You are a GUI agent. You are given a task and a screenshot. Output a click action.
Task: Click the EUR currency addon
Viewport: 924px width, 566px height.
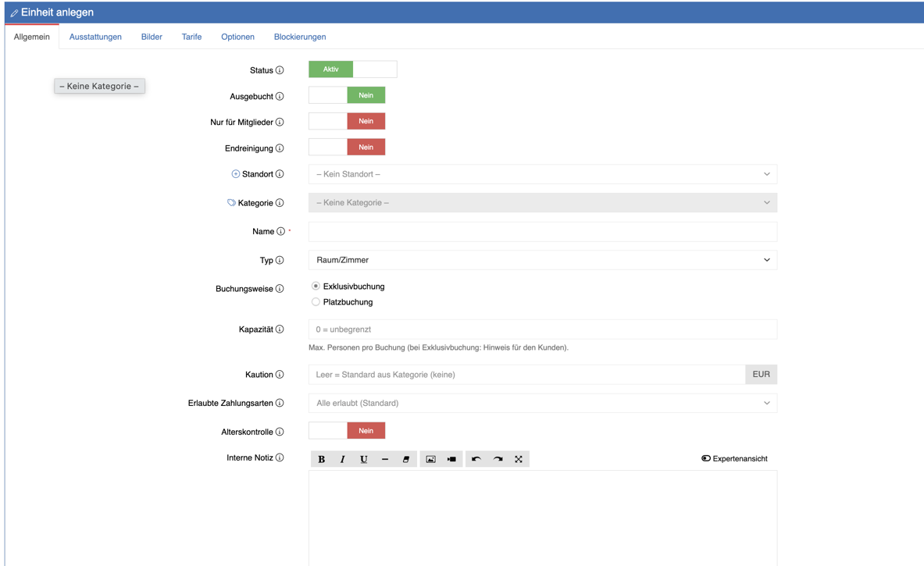pyautogui.click(x=761, y=375)
